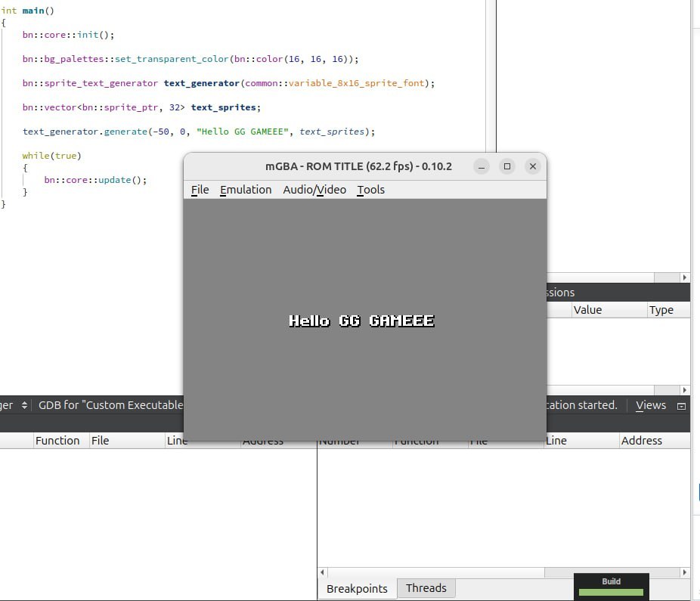Click set_transparent_color in the code editor
This screenshot has width=700, height=601.
coord(172,59)
